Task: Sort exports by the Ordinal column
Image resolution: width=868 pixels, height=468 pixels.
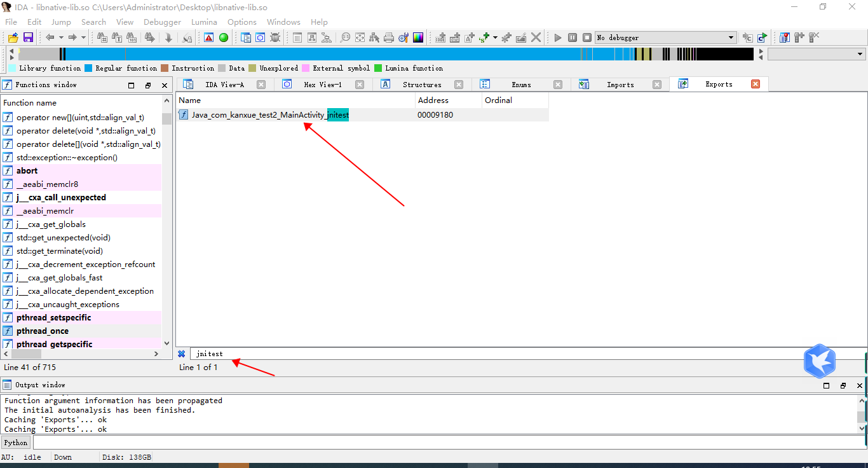Action: click(515, 100)
